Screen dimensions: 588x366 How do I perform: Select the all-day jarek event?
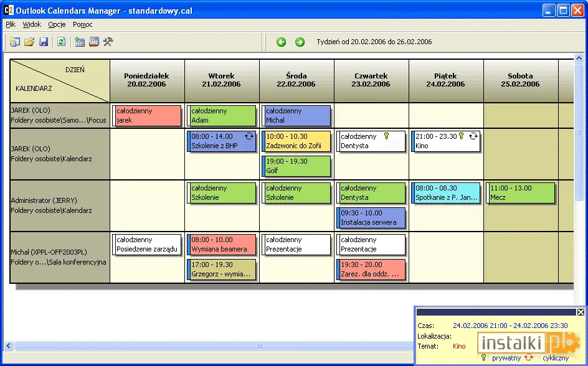pos(146,115)
